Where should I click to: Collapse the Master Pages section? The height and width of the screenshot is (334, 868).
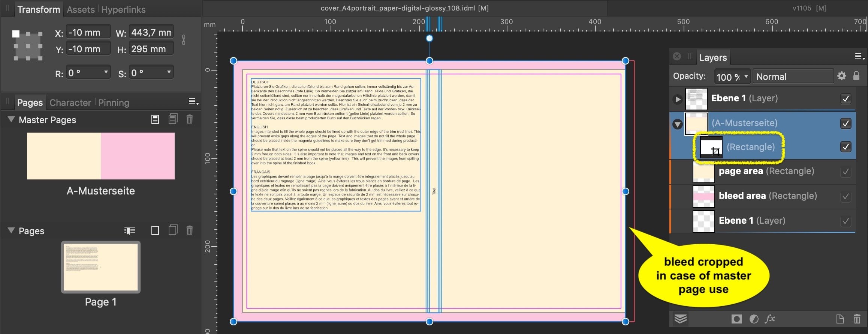[x=11, y=119]
